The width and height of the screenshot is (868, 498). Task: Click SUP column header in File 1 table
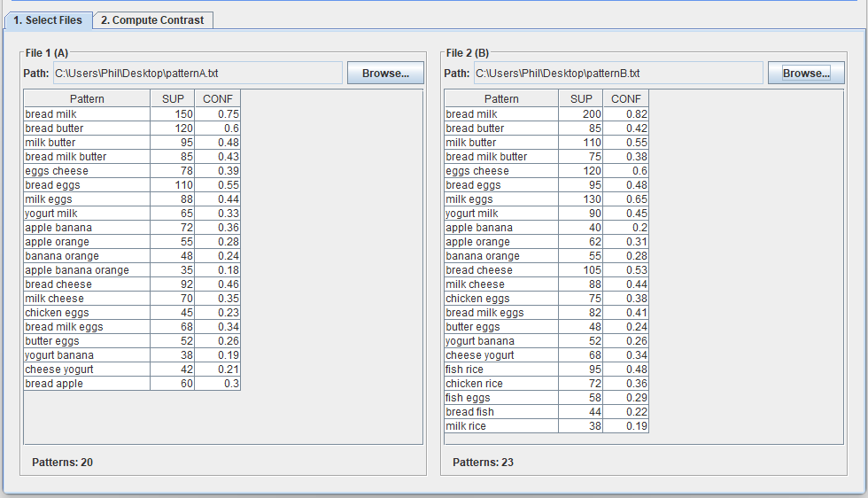tap(172, 99)
